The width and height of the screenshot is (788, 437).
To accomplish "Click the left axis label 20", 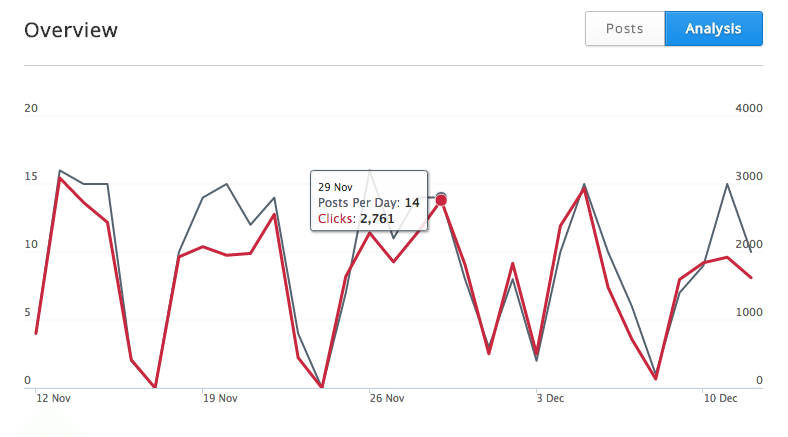I will click(31, 108).
